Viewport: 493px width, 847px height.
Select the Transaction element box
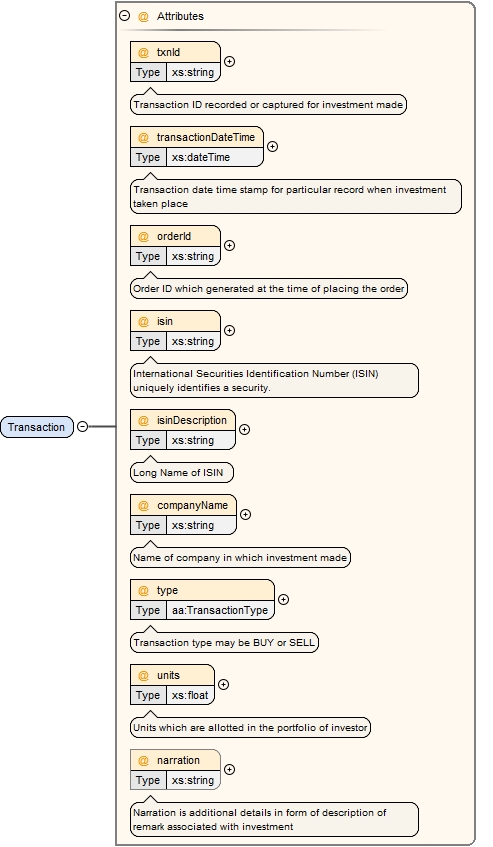[x=37, y=427]
